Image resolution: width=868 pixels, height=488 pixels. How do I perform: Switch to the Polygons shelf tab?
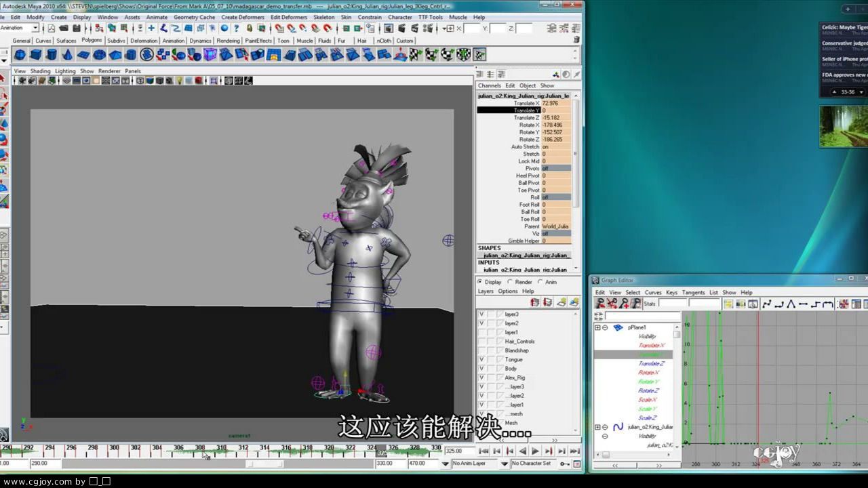pyautogui.click(x=92, y=41)
